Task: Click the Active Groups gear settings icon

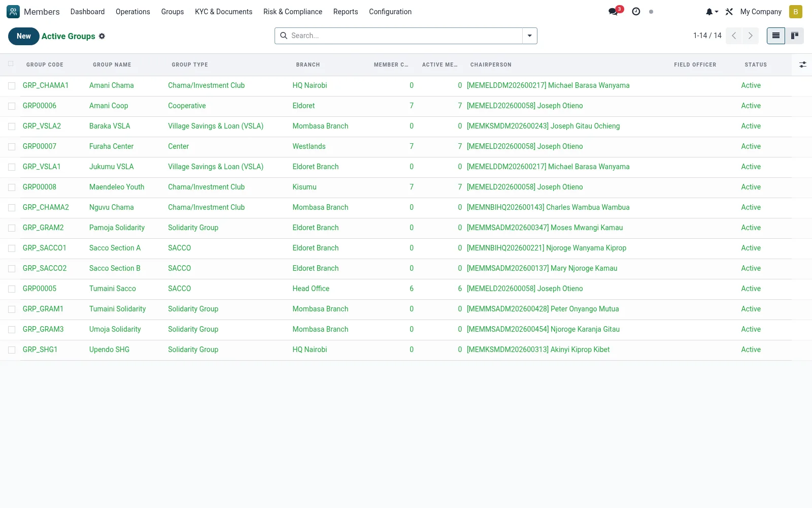Action: pyautogui.click(x=102, y=36)
